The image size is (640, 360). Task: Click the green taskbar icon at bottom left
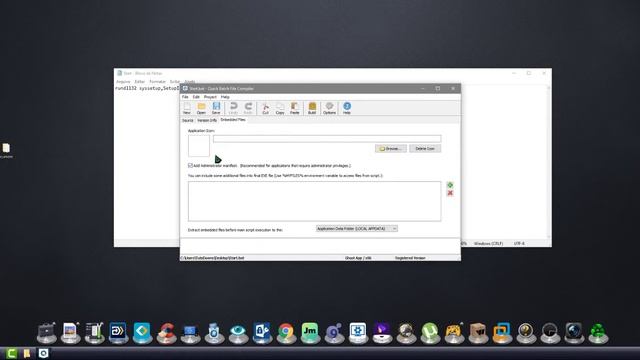point(11,353)
